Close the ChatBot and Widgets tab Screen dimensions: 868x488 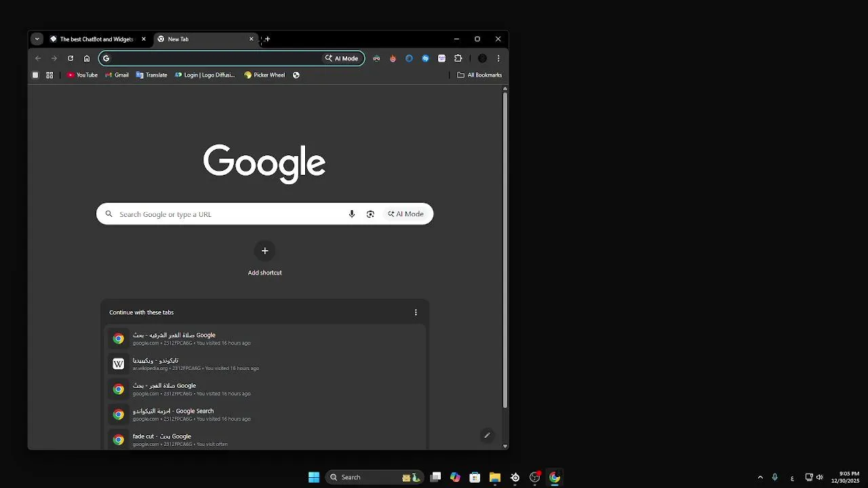(x=144, y=39)
